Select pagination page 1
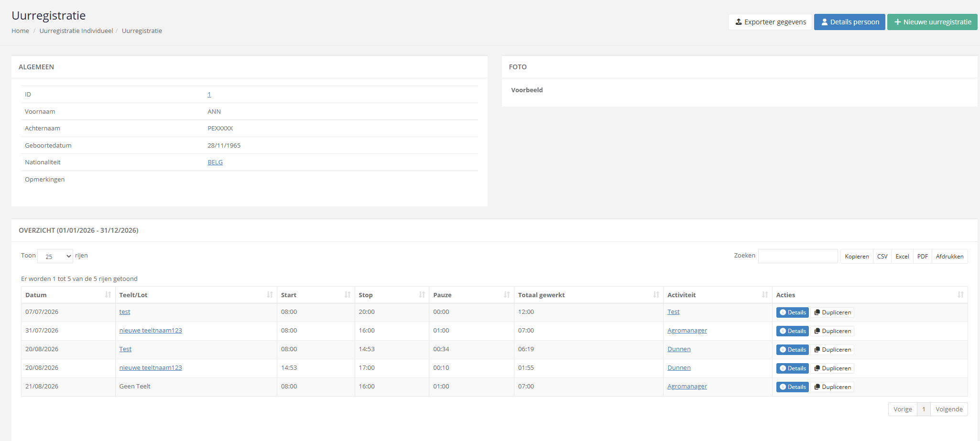This screenshot has width=980, height=441. (924, 409)
